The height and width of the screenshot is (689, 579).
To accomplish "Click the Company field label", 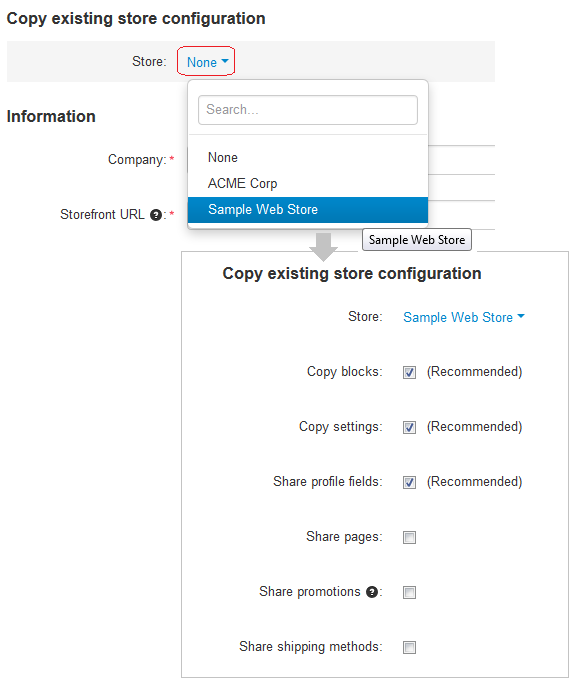I will tap(137, 160).
